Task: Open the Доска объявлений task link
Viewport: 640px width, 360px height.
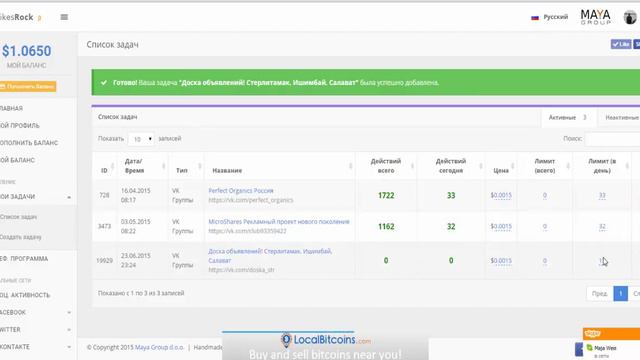Action: 270,256
